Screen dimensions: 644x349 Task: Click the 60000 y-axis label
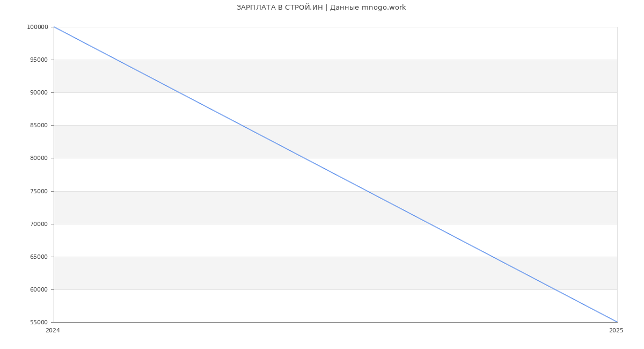39,290
